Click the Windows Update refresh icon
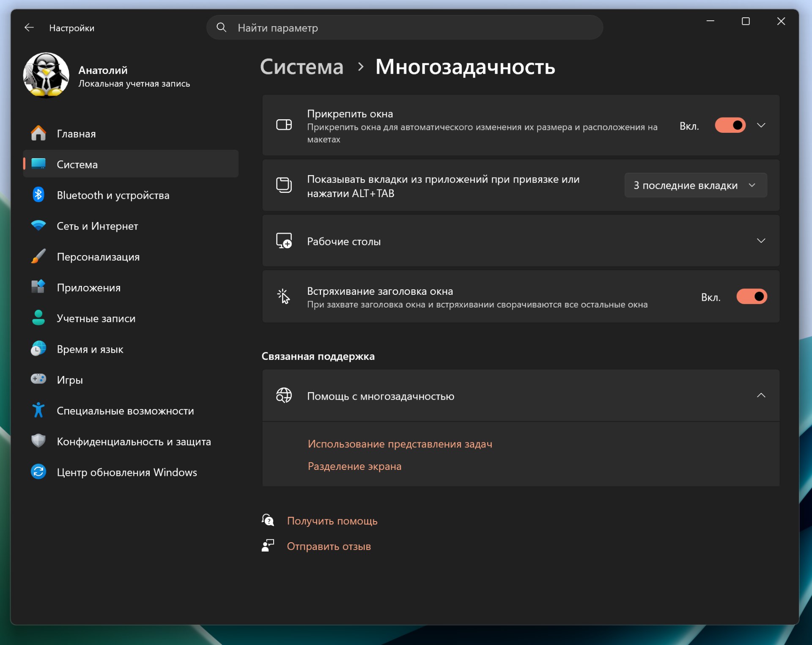 coord(38,472)
